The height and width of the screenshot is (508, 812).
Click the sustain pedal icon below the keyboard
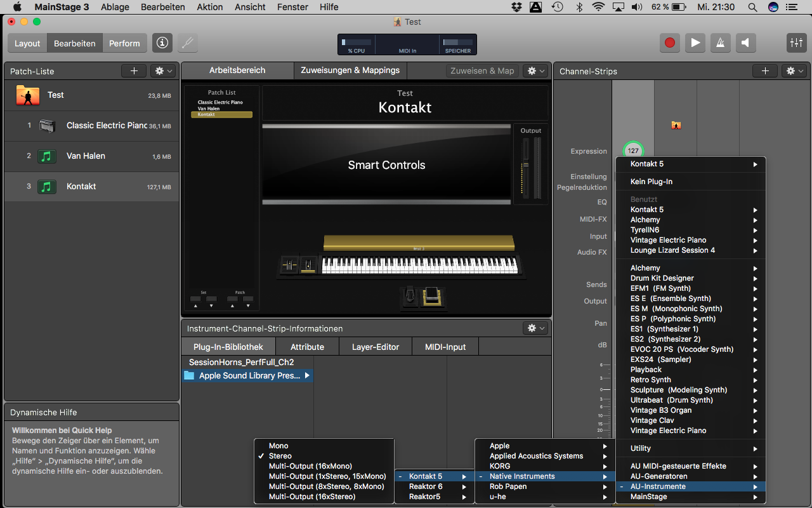[432, 295]
